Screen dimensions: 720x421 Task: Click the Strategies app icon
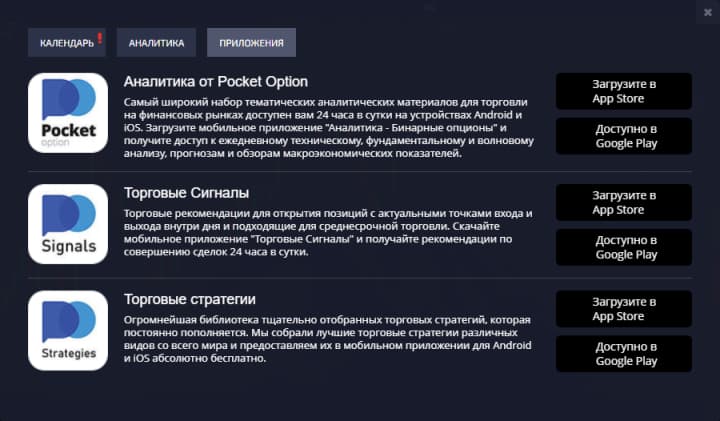tap(68, 330)
